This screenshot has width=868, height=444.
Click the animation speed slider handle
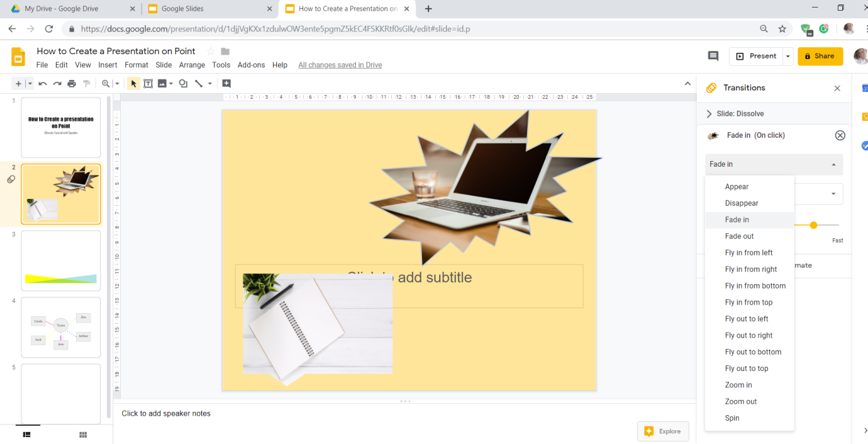(x=813, y=225)
